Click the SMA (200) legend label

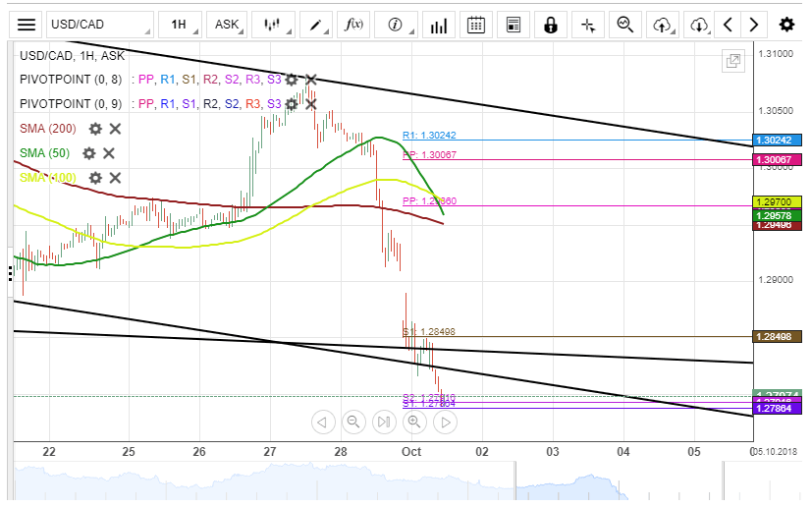click(48, 129)
